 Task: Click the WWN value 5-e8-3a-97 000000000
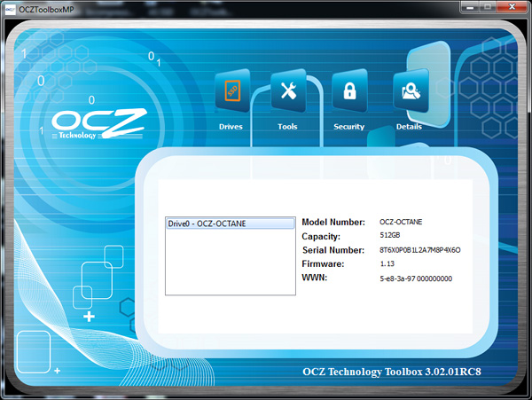[x=416, y=278]
